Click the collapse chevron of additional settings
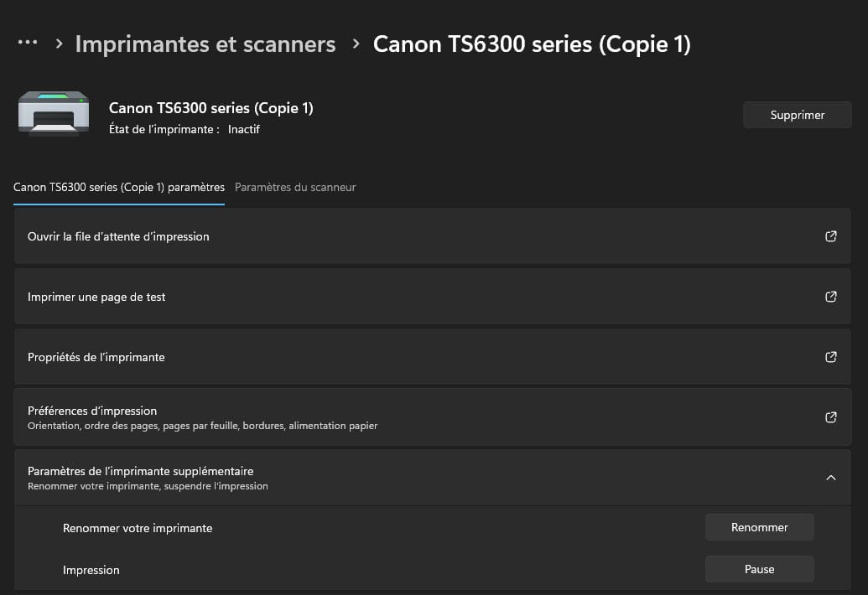 (831, 477)
